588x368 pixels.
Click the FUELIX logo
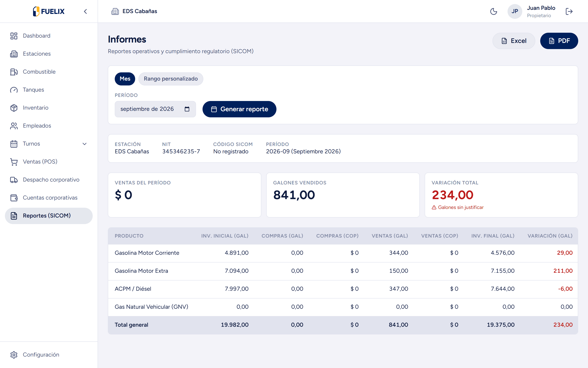[49, 11]
